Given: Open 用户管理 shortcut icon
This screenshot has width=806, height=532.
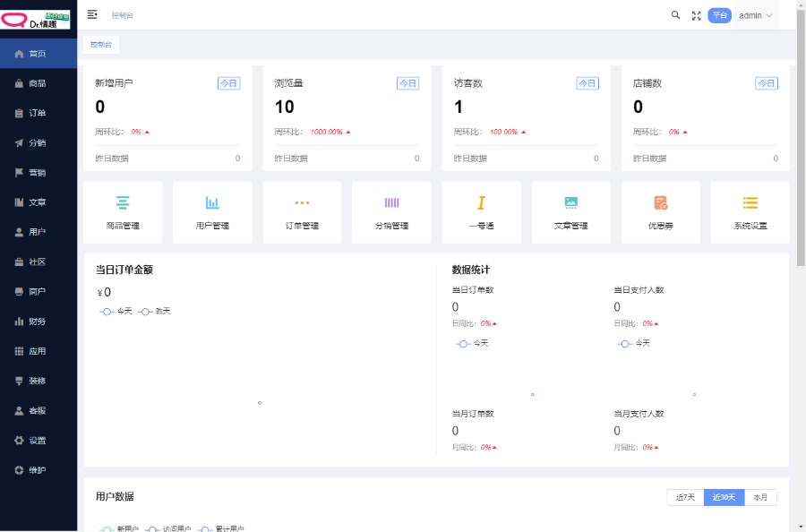Looking at the screenshot, I should click(x=212, y=202).
